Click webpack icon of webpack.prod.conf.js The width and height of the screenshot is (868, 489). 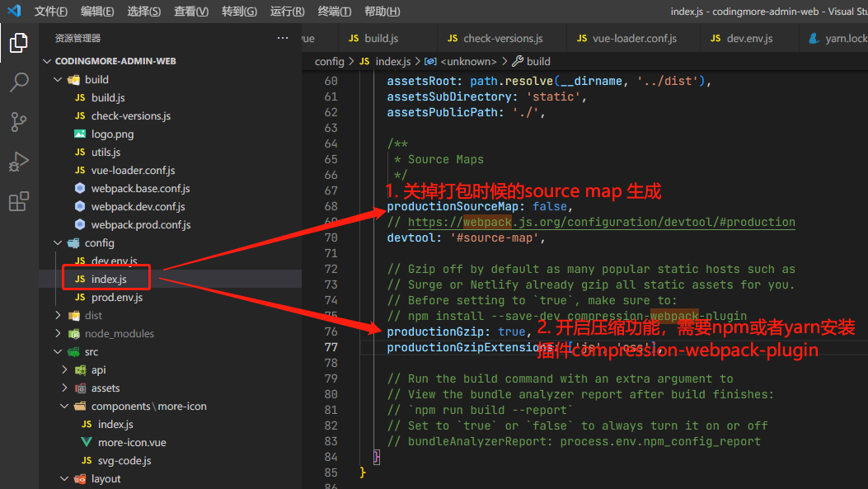click(x=80, y=224)
